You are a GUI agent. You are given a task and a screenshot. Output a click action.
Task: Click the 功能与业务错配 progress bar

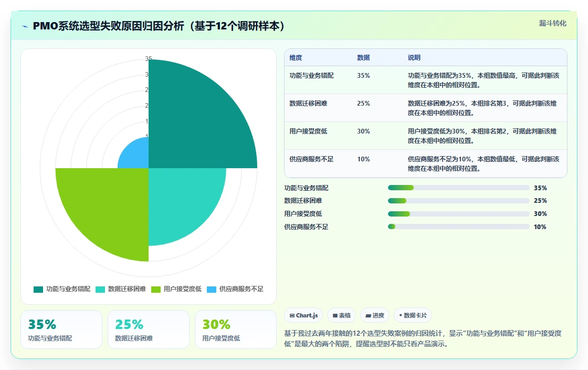[459, 188]
